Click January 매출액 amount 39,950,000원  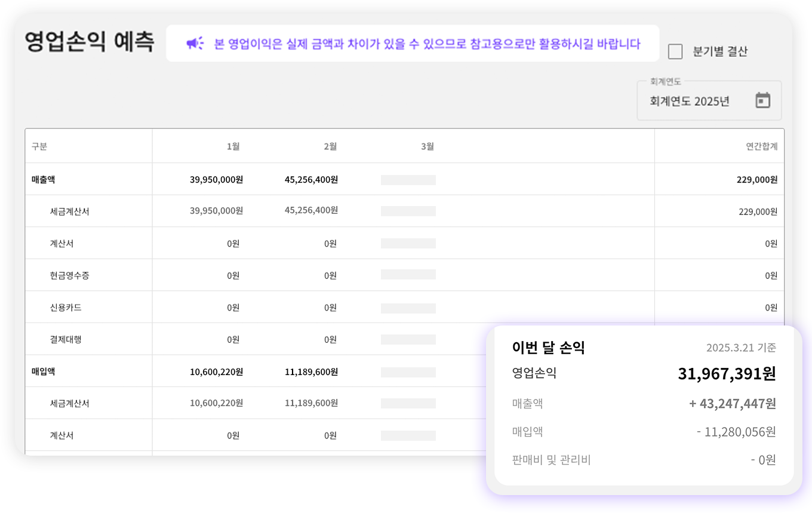pyautogui.click(x=216, y=180)
